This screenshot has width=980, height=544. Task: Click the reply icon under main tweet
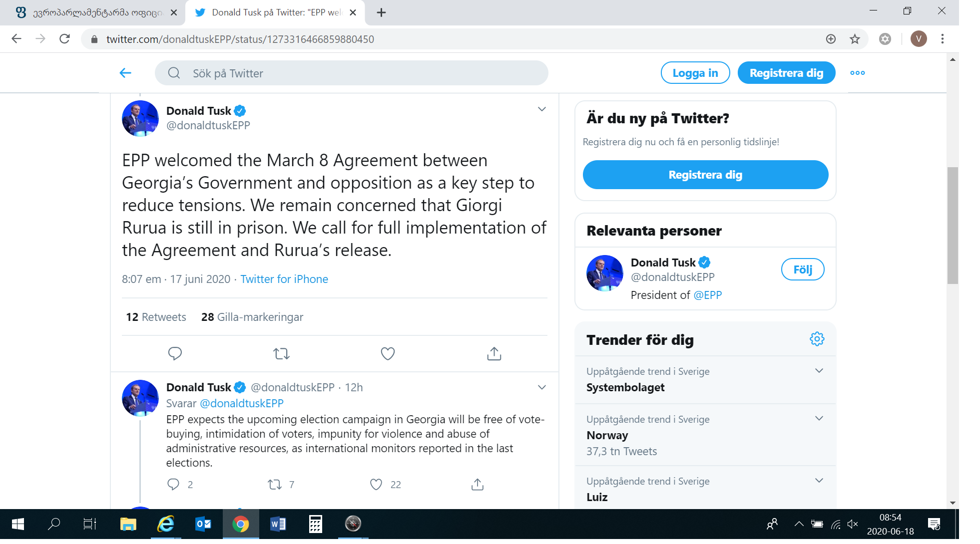point(175,353)
